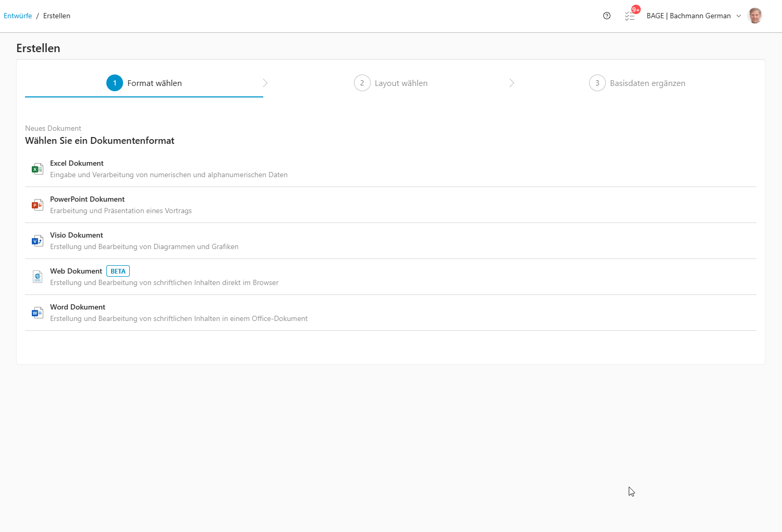Select the Visio Dokument icon

click(37, 240)
